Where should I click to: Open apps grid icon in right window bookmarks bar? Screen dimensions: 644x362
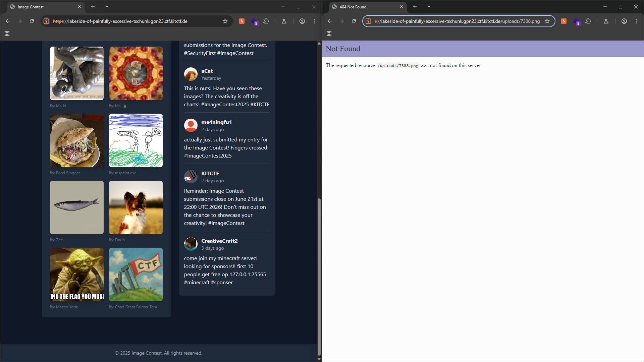tap(329, 34)
